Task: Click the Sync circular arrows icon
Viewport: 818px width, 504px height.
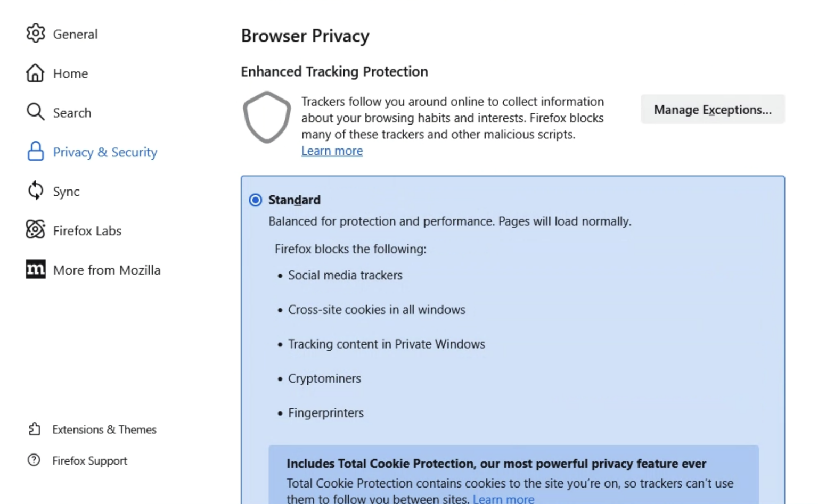Action: [35, 191]
